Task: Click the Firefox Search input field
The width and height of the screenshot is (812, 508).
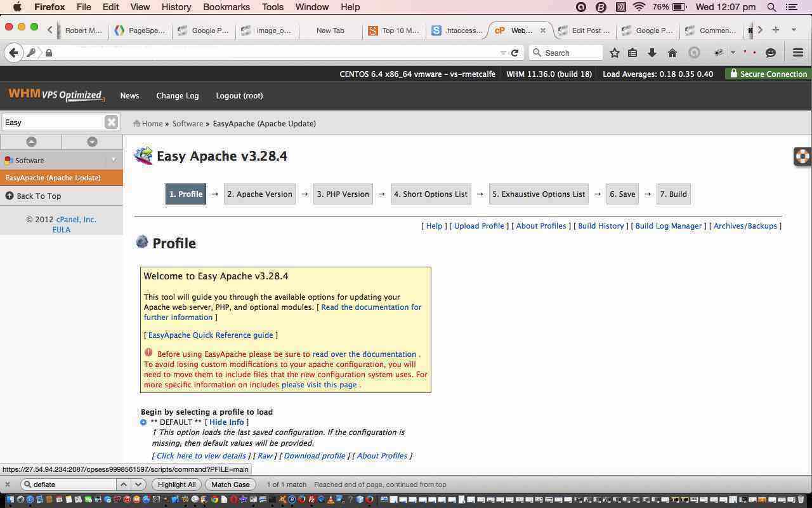Action: [566, 53]
